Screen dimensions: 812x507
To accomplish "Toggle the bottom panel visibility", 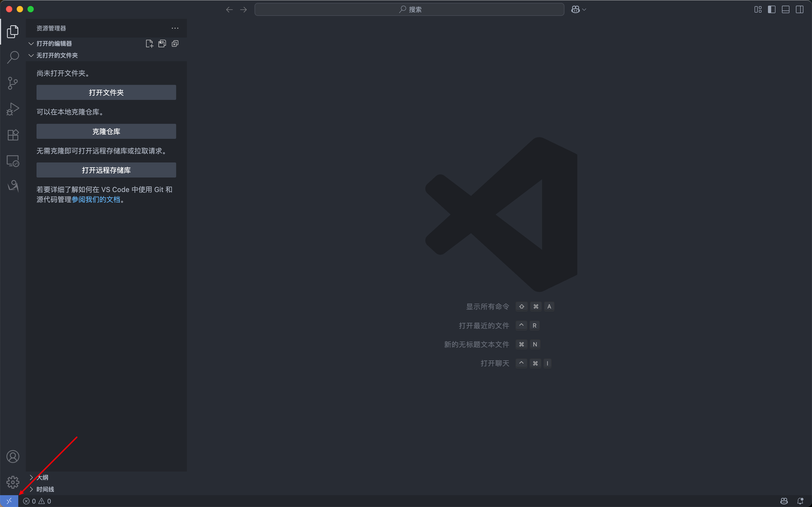I will click(785, 9).
